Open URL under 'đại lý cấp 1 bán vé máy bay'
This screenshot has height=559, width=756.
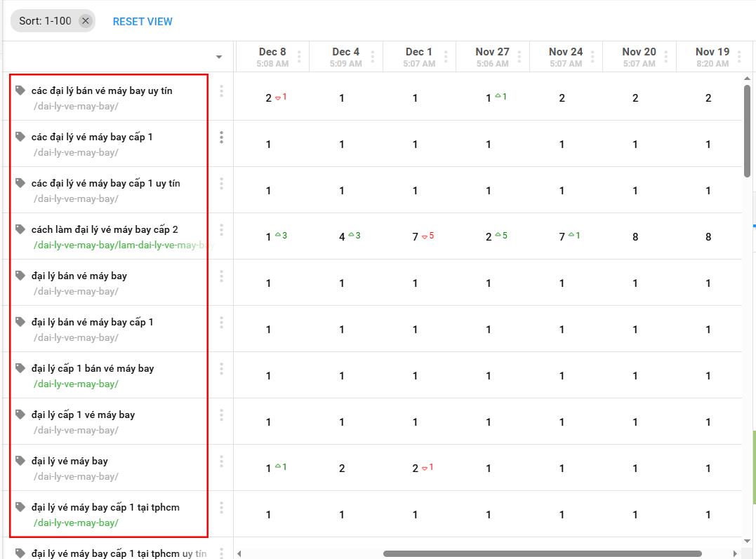76,384
